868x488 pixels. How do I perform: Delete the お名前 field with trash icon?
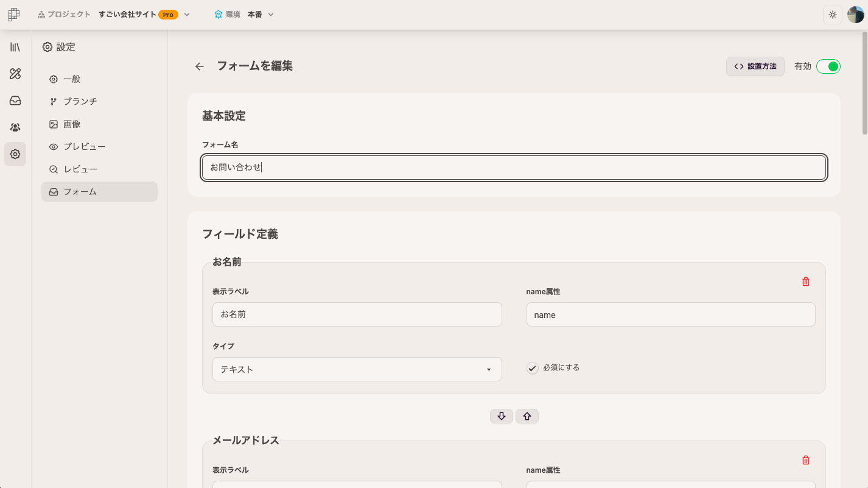point(806,281)
